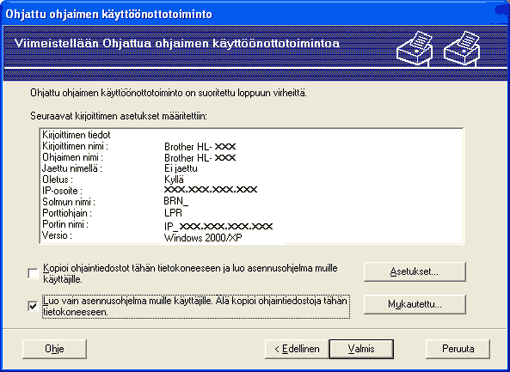Select the 'Solmun nimi :' label
Viewport: 510px width, 372px height.
(69, 202)
